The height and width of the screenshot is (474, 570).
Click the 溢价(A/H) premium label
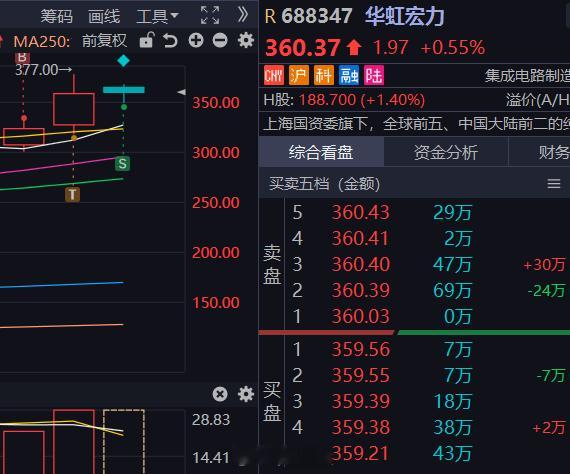(537, 100)
